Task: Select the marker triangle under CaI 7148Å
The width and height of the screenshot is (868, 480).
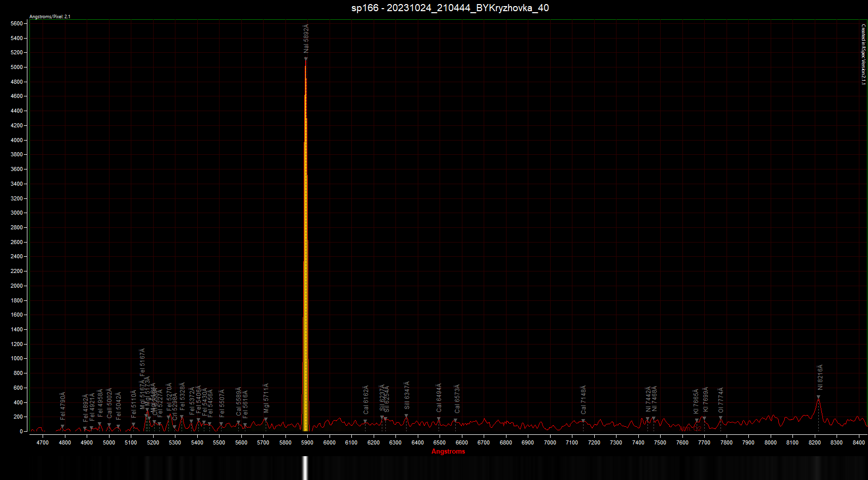Action: pos(583,421)
